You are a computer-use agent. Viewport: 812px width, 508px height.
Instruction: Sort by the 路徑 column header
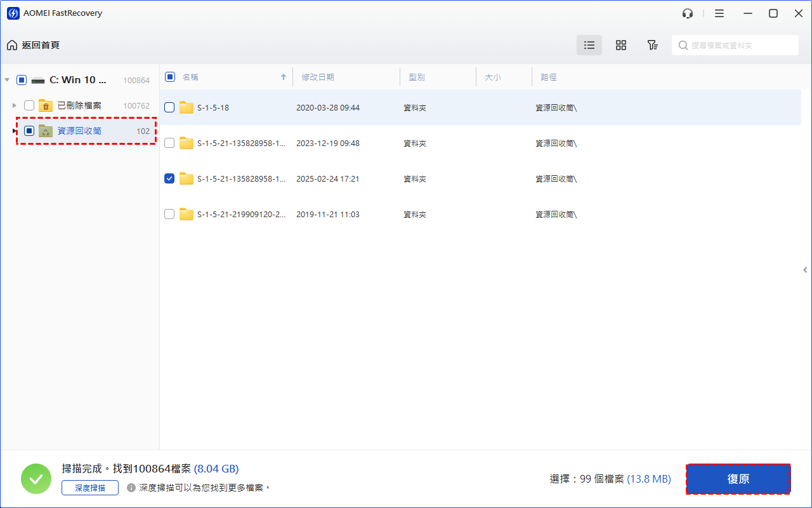point(549,77)
